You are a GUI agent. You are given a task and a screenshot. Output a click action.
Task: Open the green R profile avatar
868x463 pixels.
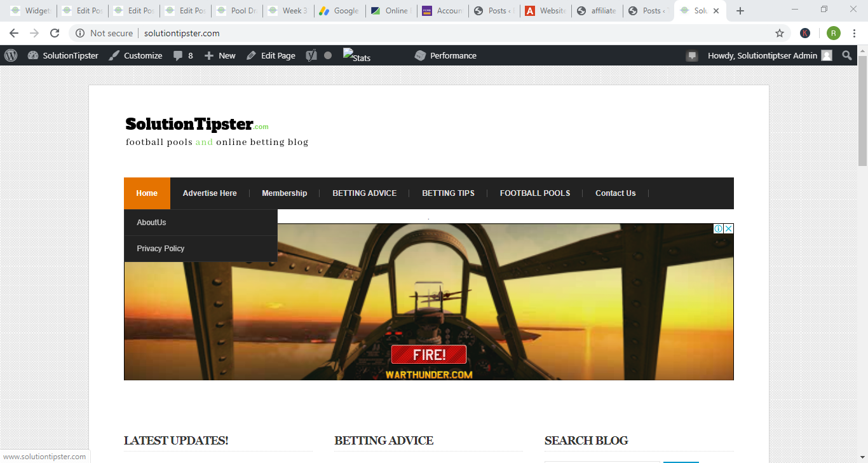pyautogui.click(x=834, y=33)
